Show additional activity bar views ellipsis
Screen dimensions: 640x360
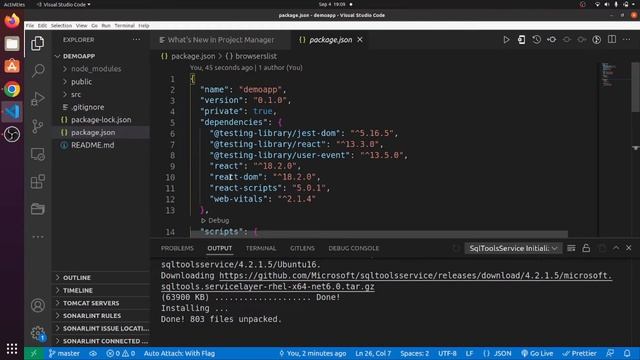pyautogui.click(x=38, y=237)
